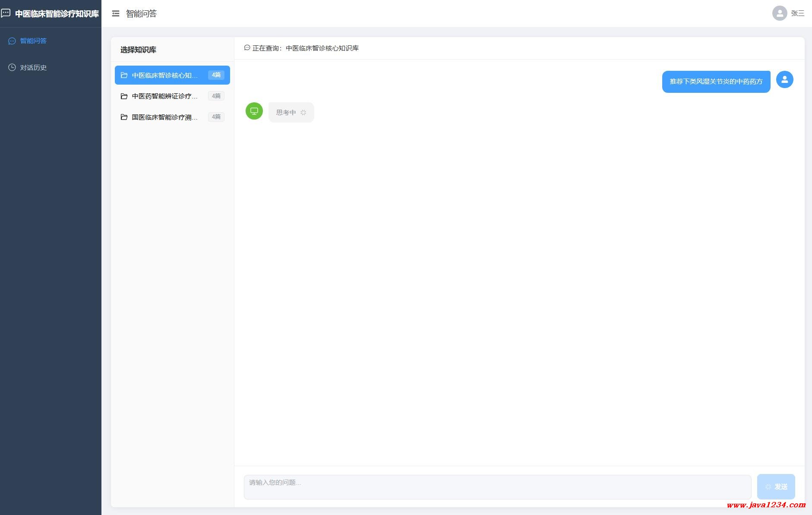Click the chat logo icon beside the app title
Image resolution: width=812 pixels, height=515 pixels.
tap(6, 13)
